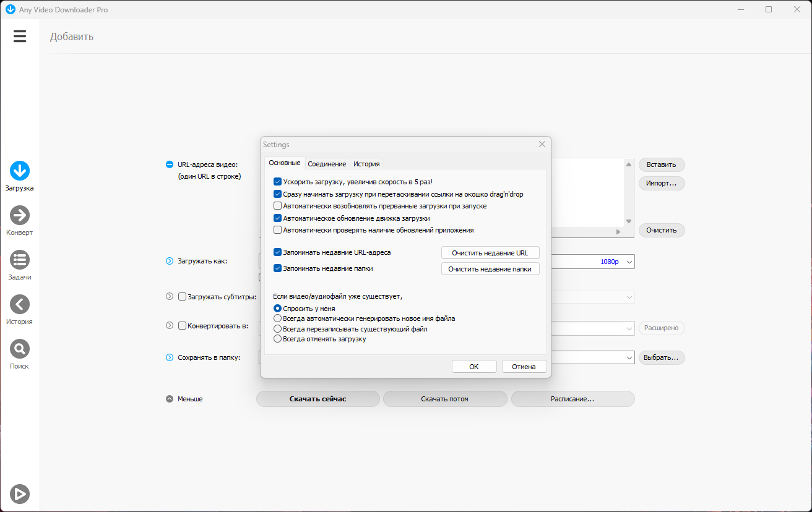Click Скачать потом button
The width and height of the screenshot is (812, 512).
point(445,399)
